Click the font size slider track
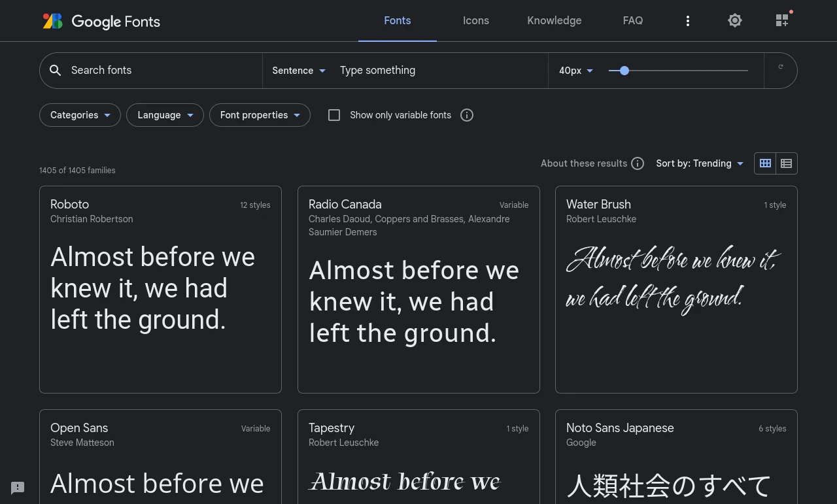 coord(679,71)
